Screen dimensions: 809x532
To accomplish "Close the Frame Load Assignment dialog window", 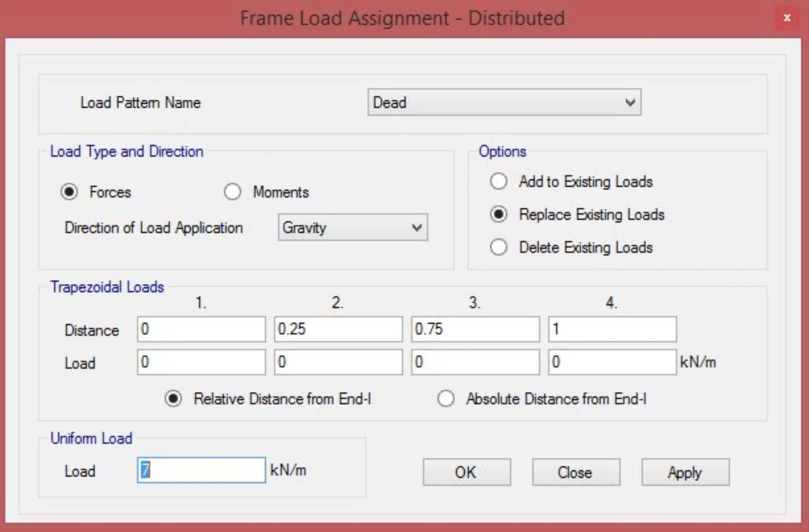I will coord(787,18).
